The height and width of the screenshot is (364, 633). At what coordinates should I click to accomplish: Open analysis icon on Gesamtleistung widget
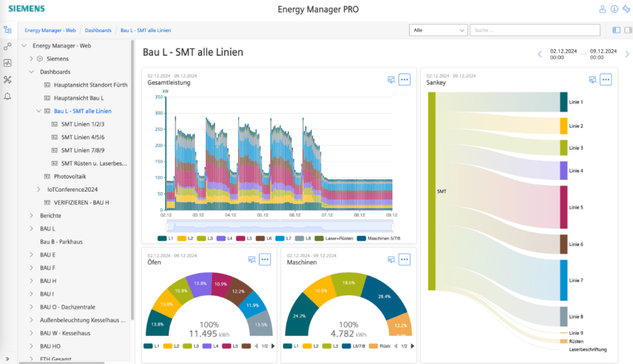[391, 80]
